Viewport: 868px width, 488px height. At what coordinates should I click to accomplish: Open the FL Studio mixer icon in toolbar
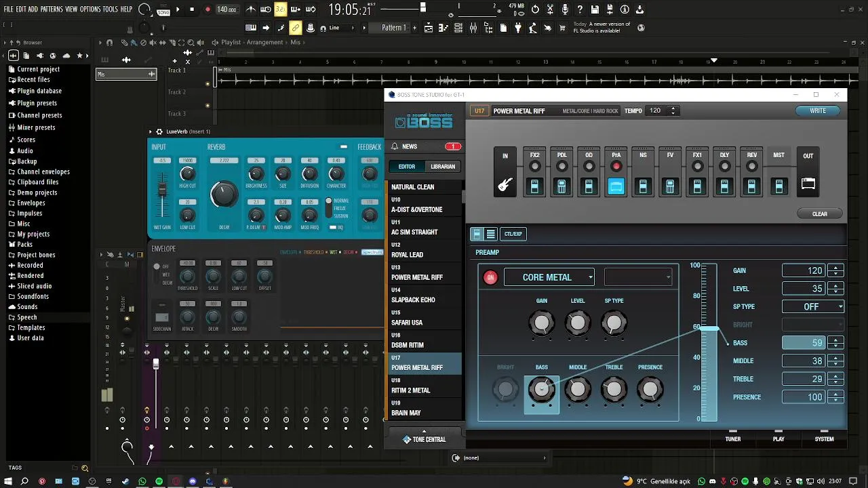click(x=473, y=28)
